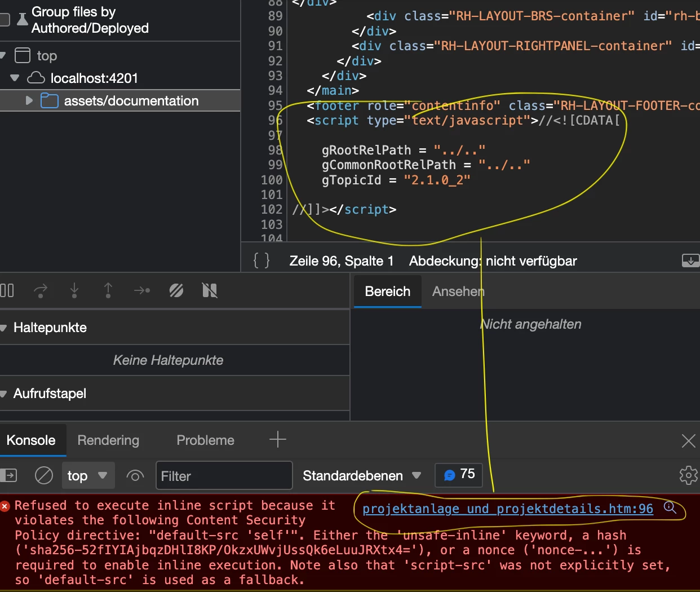Viewport: 700px width, 592px height.
Task: Toggle pause on exceptions icon
Action: pyautogui.click(x=210, y=290)
